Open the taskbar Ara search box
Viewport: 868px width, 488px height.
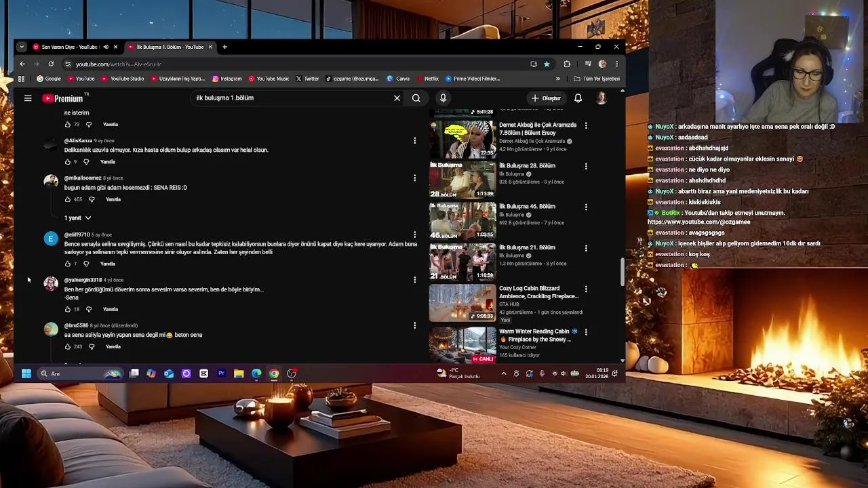pyautogui.click(x=80, y=373)
